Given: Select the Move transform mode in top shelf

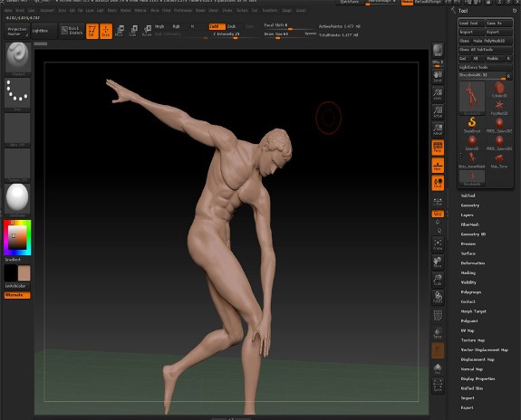Looking at the screenshot, I should tap(120, 31).
